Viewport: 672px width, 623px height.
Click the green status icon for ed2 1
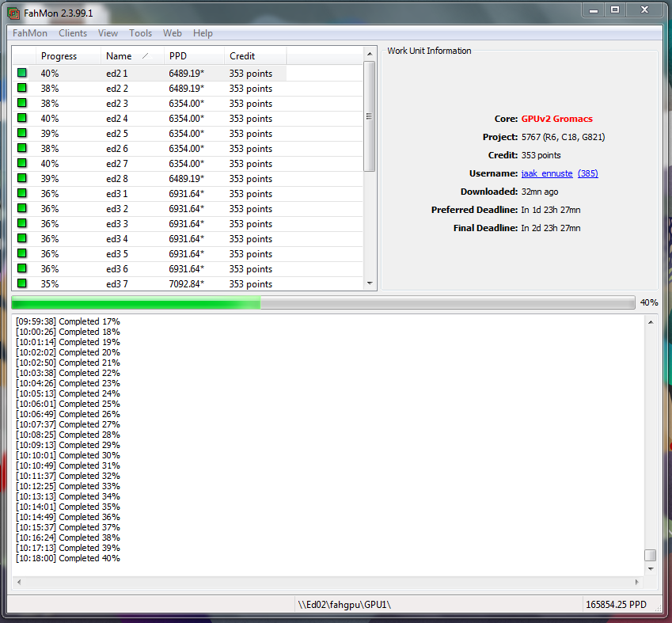22,73
